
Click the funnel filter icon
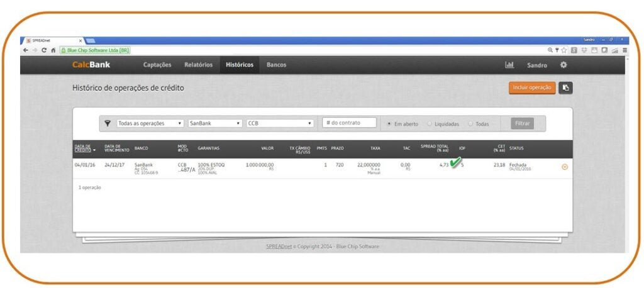point(107,124)
